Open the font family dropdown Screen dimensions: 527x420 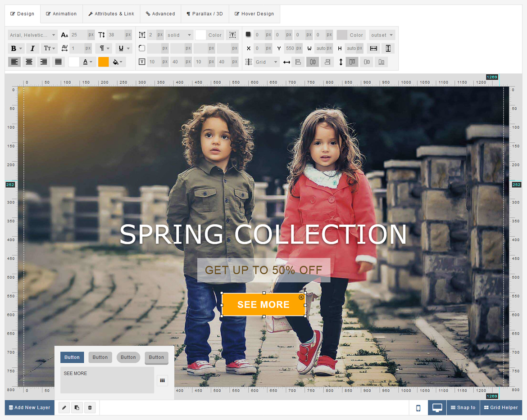point(32,35)
